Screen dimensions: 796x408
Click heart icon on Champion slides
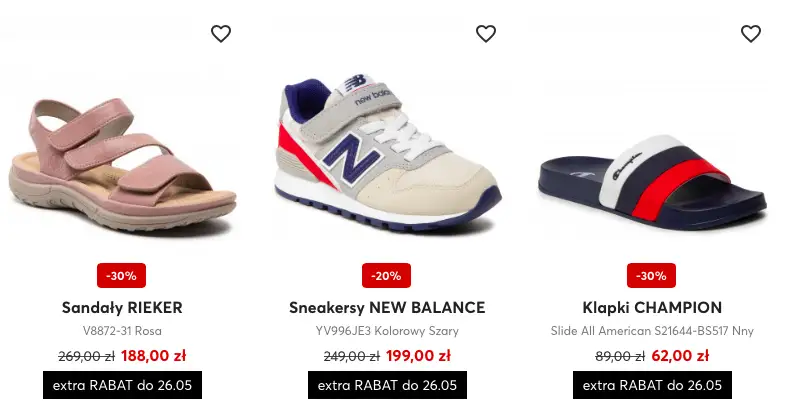click(x=751, y=34)
